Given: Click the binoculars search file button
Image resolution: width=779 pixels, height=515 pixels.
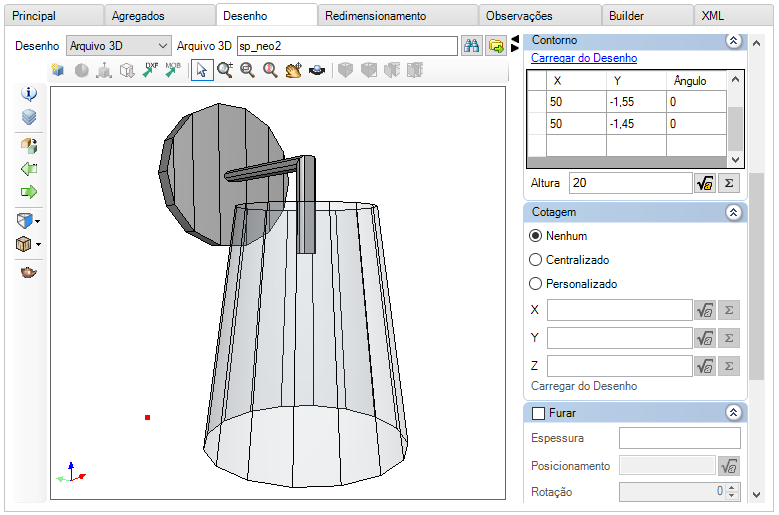Looking at the screenshot, I should click(471, 46).
